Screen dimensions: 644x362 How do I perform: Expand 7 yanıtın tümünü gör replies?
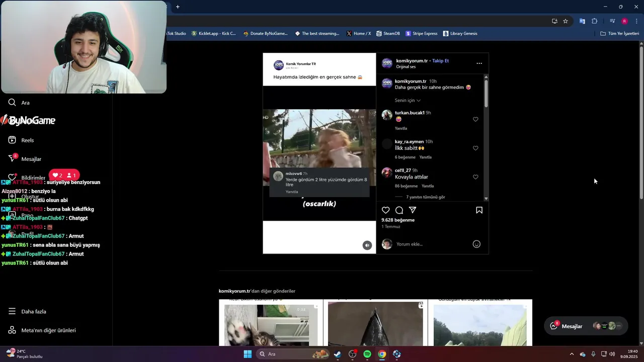pos(426,197)
